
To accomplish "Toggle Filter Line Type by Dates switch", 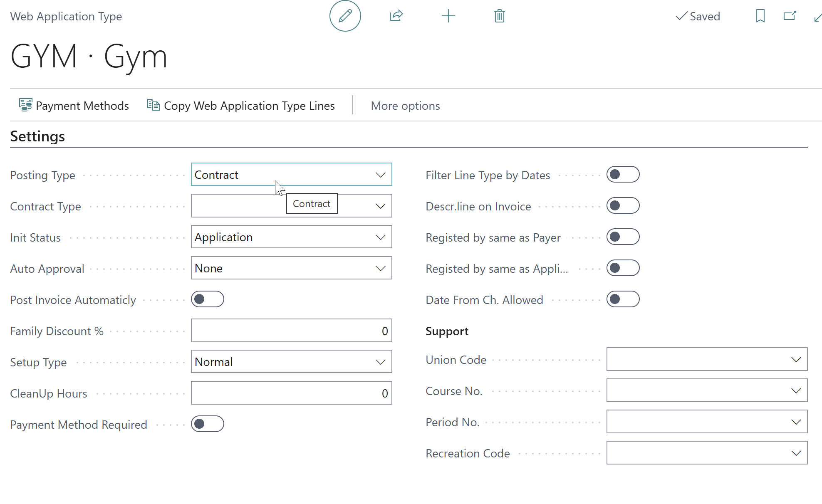I will click(623, 175).
